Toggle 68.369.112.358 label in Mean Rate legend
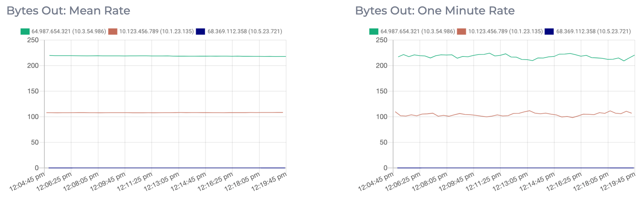The width and height of the screenshot is (644, 203). tap(245, 32)
